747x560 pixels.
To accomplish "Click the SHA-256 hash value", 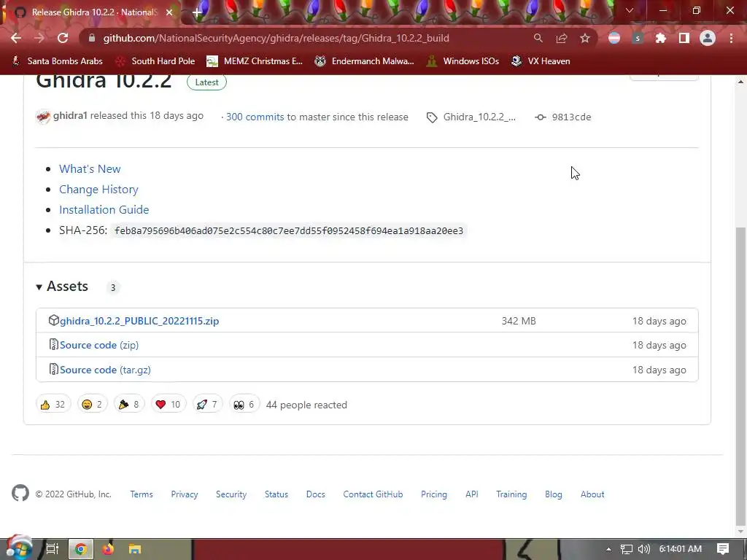I will click(x=289, y=231).
